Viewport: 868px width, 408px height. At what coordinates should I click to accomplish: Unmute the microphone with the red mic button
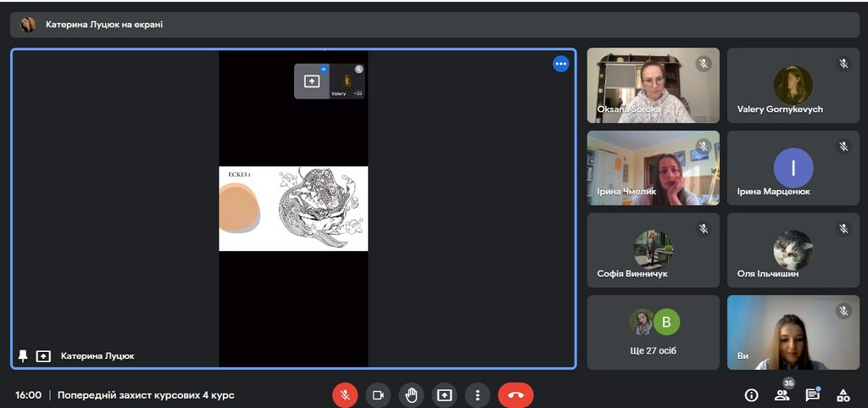coord(345,395)
